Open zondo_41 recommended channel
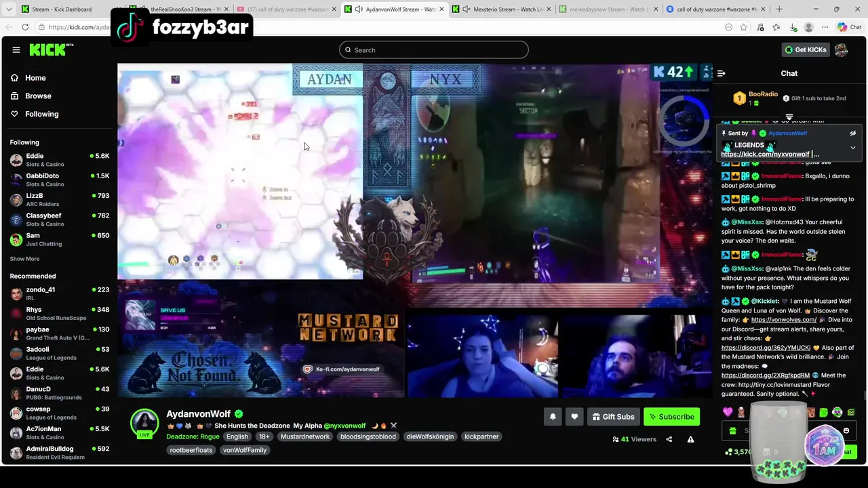Screen dimensions: 868x488 pyautogui.click(x=60, y=293)
